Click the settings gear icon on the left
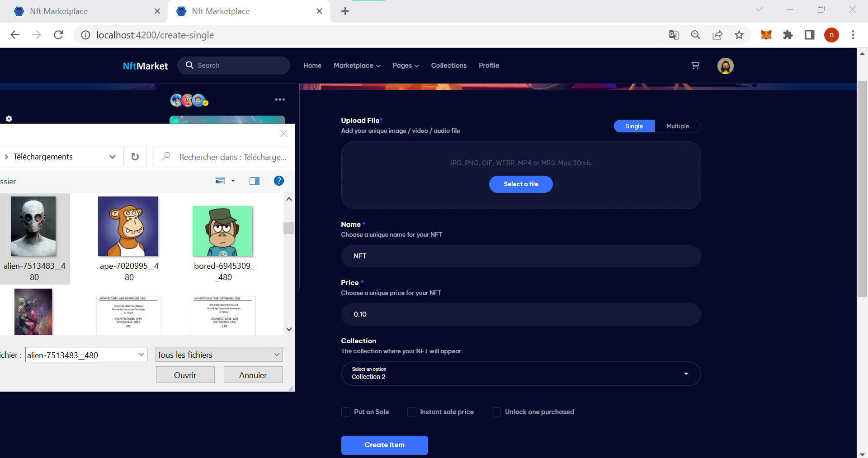This screenshot has width=868, height=458. point(9,119)
